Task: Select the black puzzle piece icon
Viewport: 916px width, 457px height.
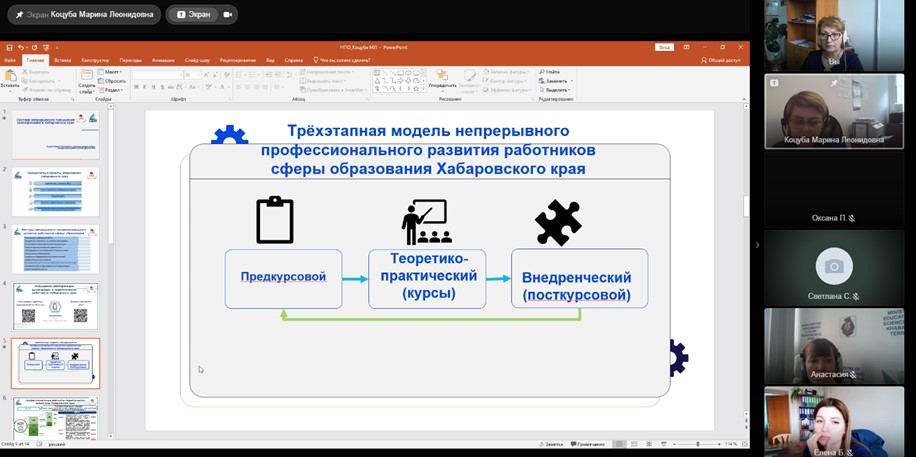Action: [x=558, y=222]
